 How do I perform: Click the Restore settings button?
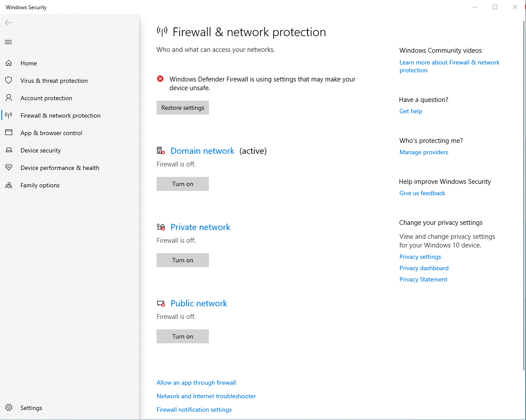[183, 108]
